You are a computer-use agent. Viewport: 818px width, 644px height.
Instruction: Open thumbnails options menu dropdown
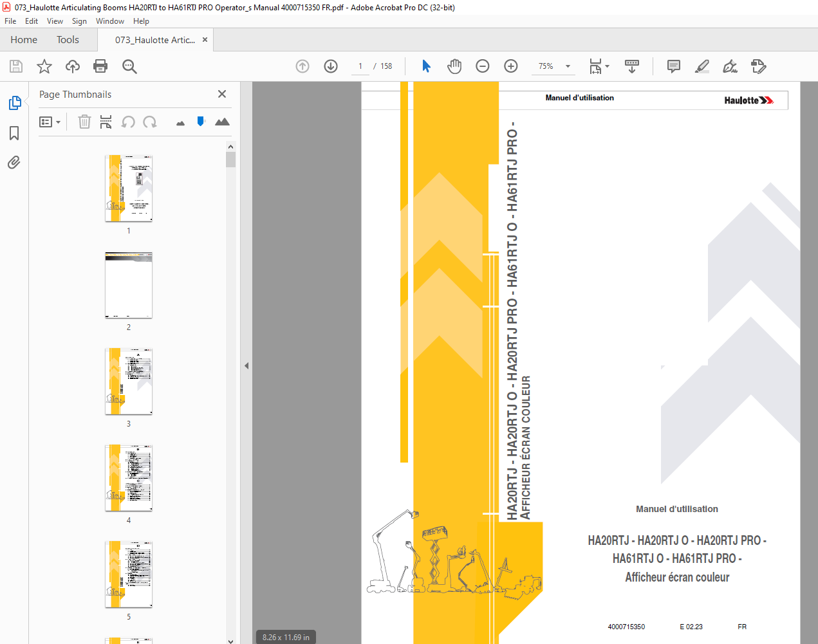[50, 122]
